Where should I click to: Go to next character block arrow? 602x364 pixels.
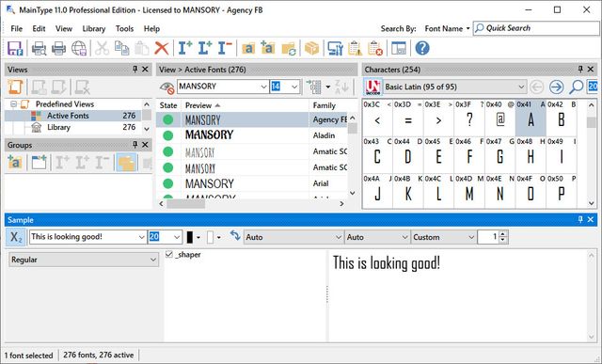tap(556, 87)
